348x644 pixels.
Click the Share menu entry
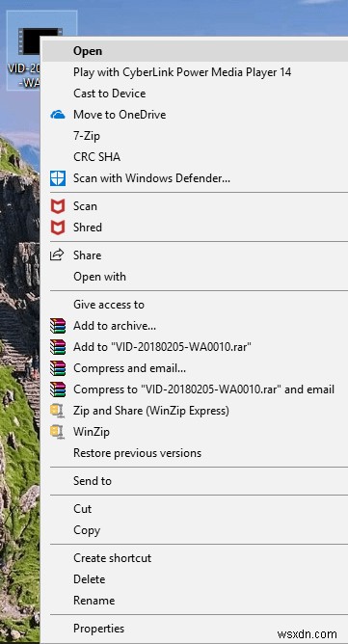pyautogui.click(x=195, y=255)
